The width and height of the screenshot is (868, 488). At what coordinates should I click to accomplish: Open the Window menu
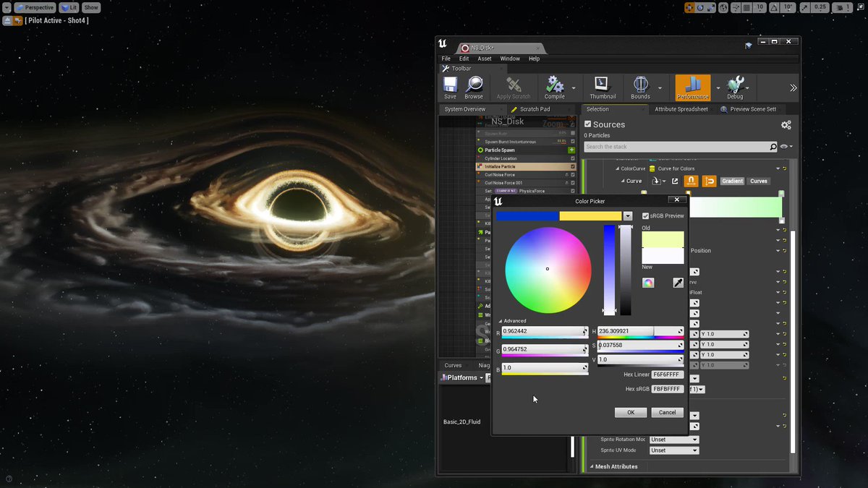510,59
